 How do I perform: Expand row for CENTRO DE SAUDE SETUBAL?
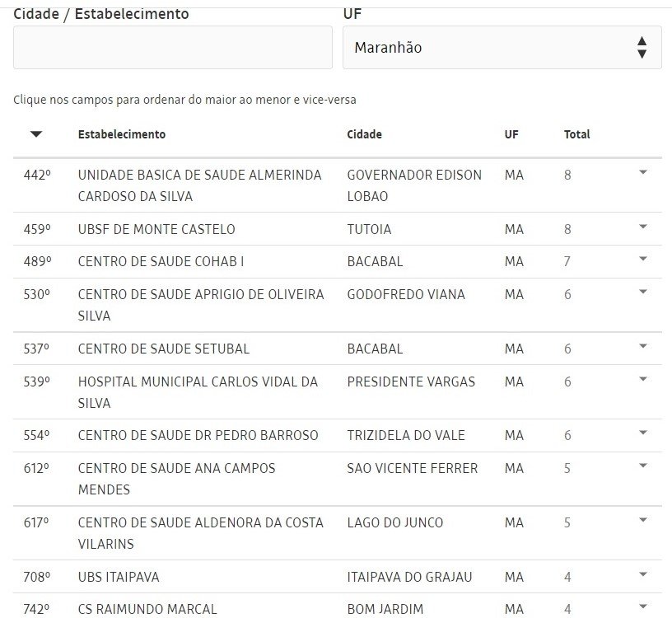642,346
